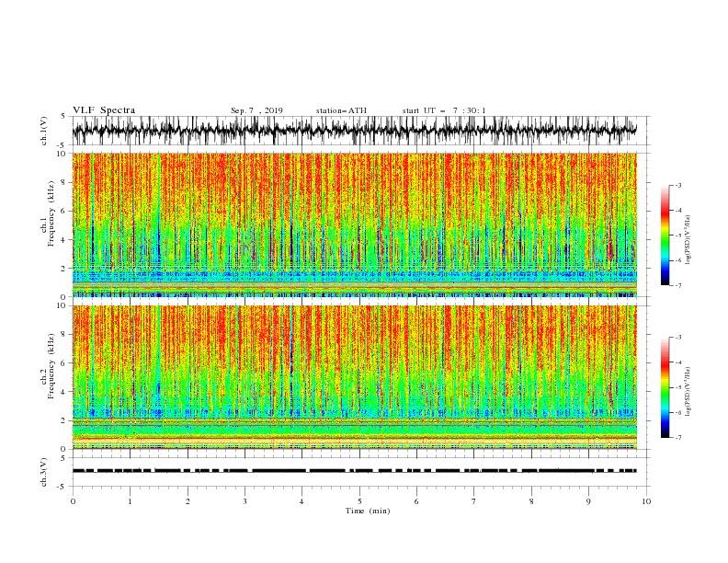Click the 'VLF Spectra' title text

pyautogui.click(x=104, y=110)
